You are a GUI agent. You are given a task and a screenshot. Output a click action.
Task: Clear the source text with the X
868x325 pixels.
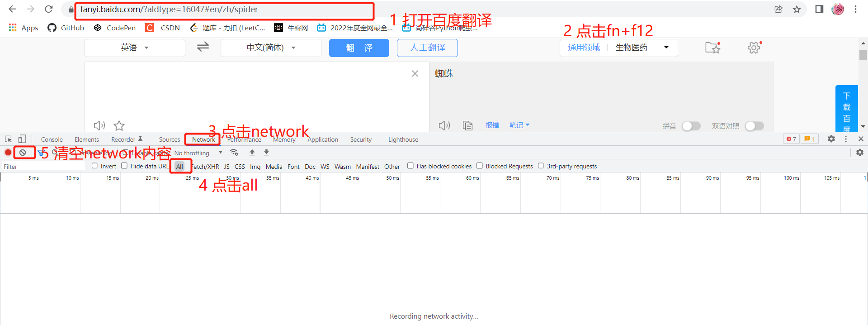[415, 73]
